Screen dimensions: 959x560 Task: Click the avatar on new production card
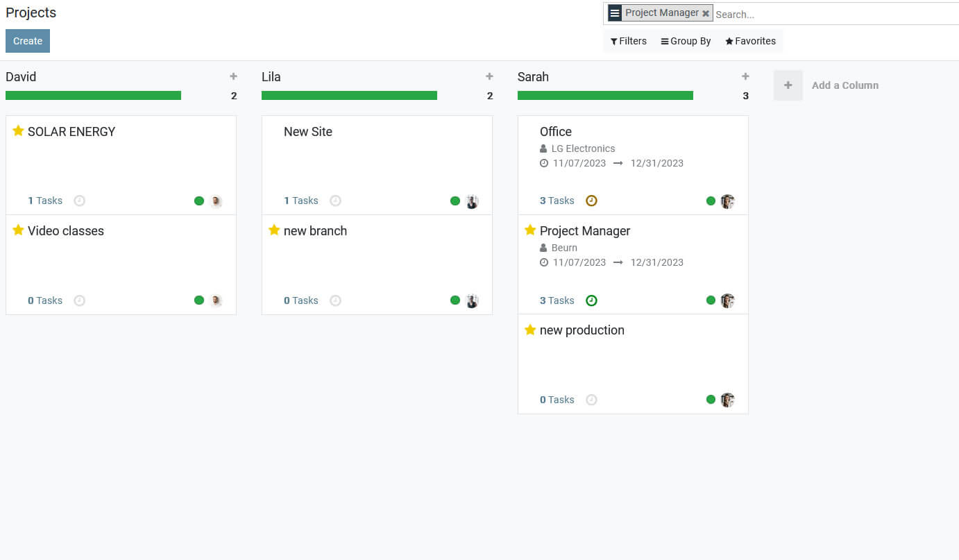pyautogui.click(x=727, y=400)
